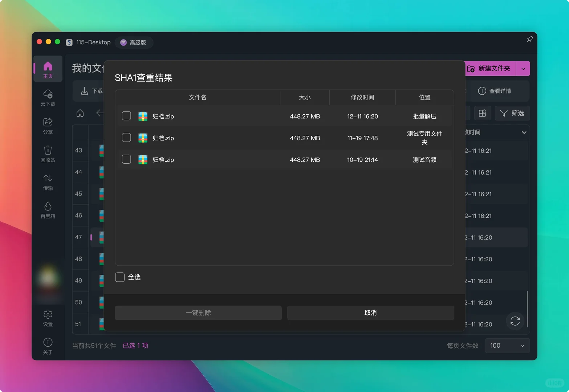
Task: Check the first 归档.zip duplicate row
Action: pyautogui.click(x=126, y=116)
